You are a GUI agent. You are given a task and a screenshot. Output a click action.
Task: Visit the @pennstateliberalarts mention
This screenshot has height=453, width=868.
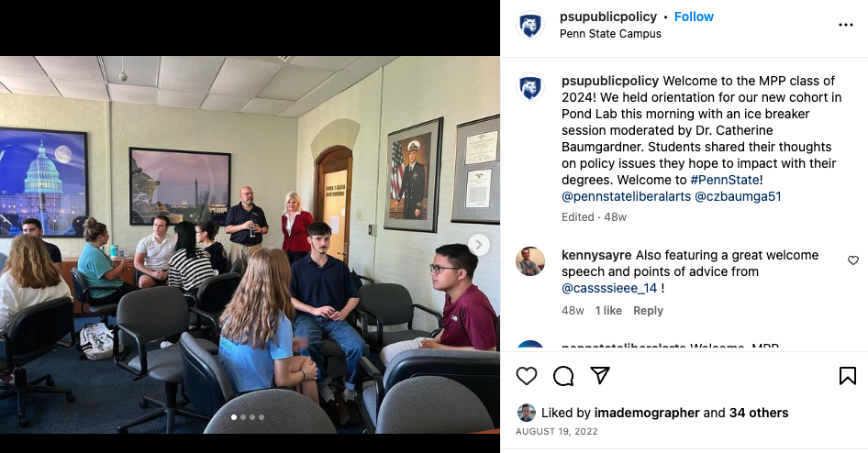(626, 196)
